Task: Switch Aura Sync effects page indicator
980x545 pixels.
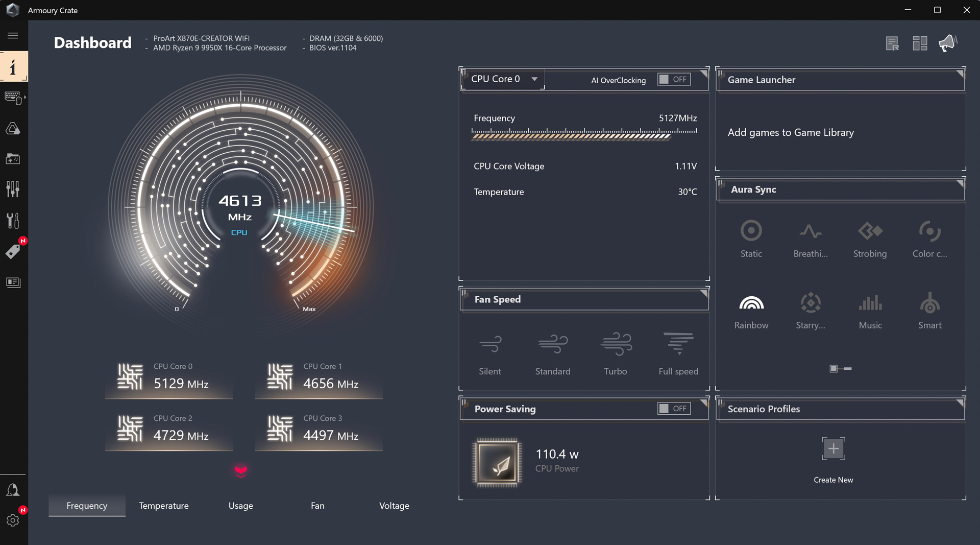Action: click(847, 369)
